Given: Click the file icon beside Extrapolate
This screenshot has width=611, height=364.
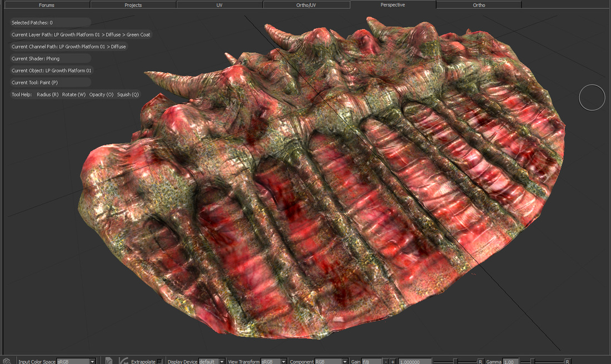Looking at the screenshot, I should point(109,361).
